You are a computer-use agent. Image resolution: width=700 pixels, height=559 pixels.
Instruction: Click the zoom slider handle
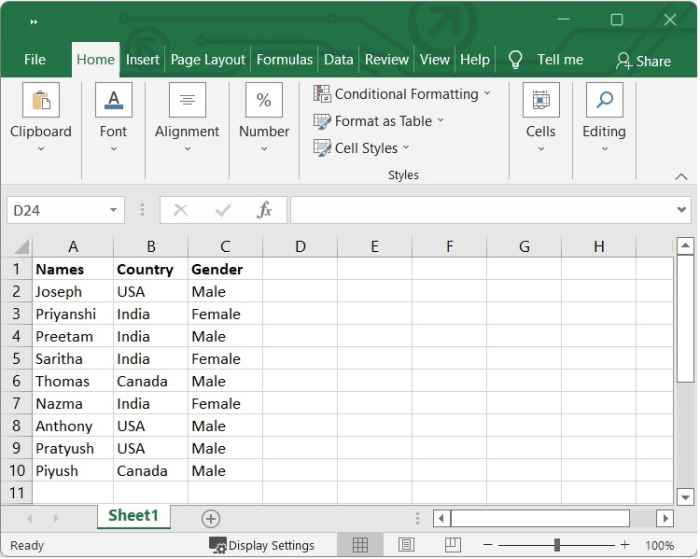click(557, 545)
